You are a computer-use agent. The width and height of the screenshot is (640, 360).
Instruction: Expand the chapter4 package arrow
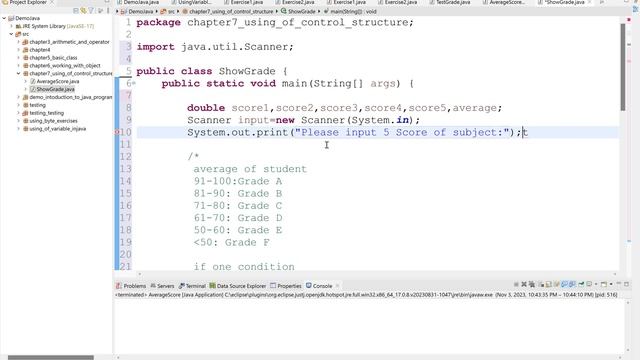point(19,50)
